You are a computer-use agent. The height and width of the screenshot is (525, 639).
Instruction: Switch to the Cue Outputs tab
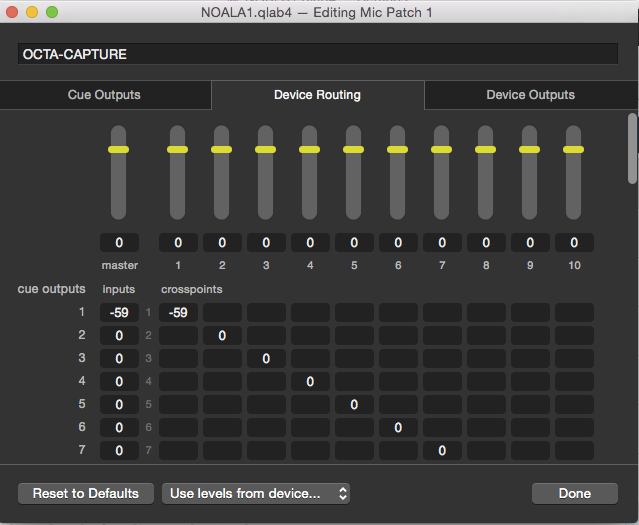coord(104,95)
